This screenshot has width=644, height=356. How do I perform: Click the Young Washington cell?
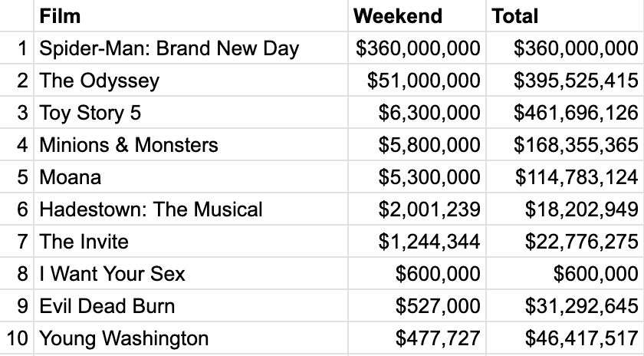(191, 338)
